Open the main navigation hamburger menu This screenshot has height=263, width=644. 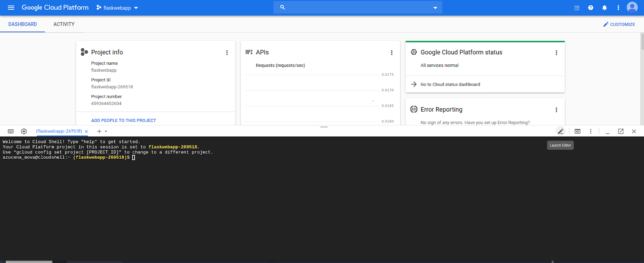click(x=11, y=8)
